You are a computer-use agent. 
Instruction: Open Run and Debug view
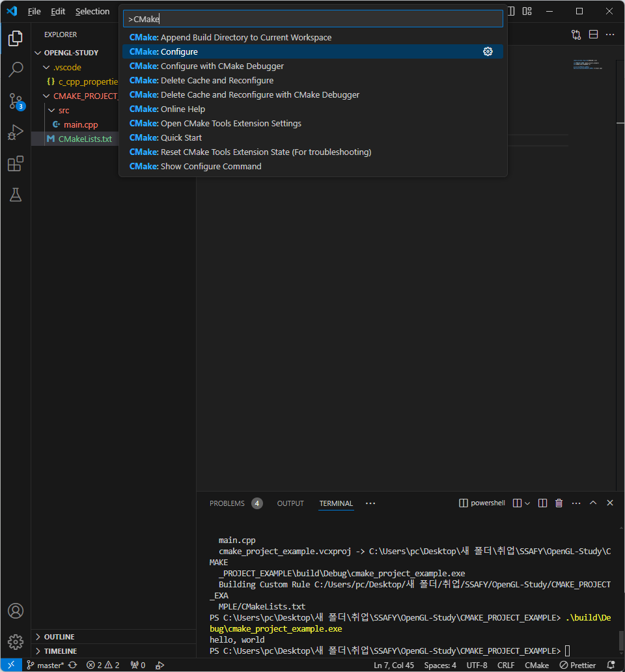pos(16,132)
